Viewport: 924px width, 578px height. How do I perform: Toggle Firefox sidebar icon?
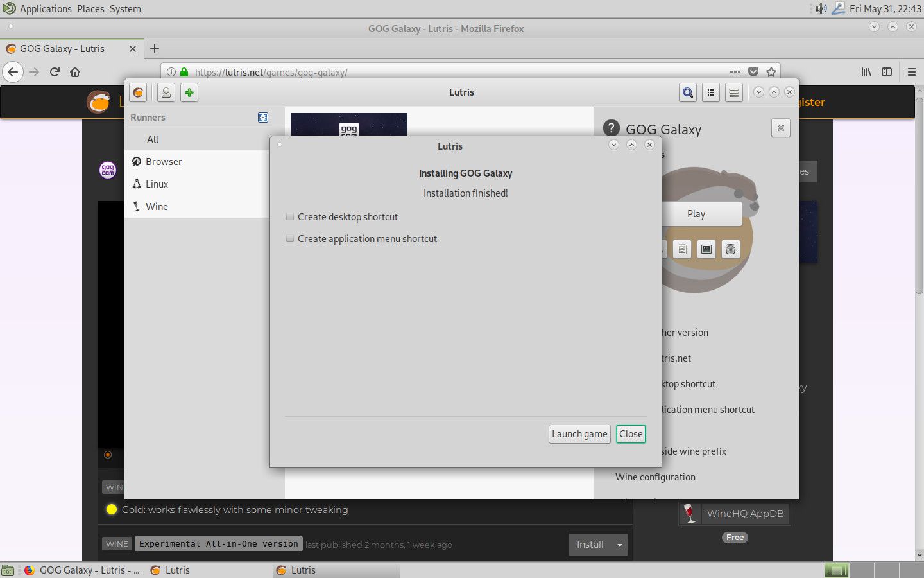[x=887, y=72]
